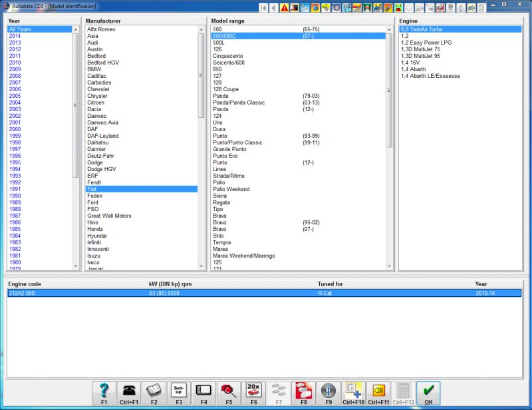Click the Ctrl+F10 add document button
532x410 pixels.
354,393
